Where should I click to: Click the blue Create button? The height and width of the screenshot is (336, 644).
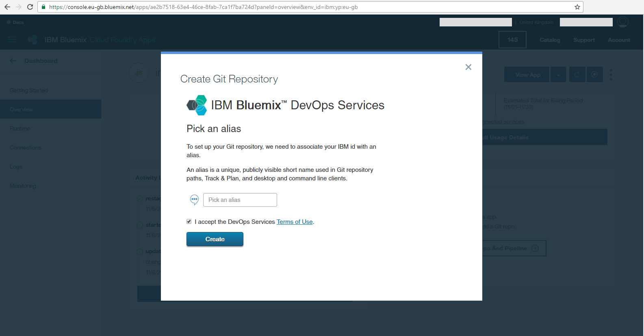tap(215, 239)
